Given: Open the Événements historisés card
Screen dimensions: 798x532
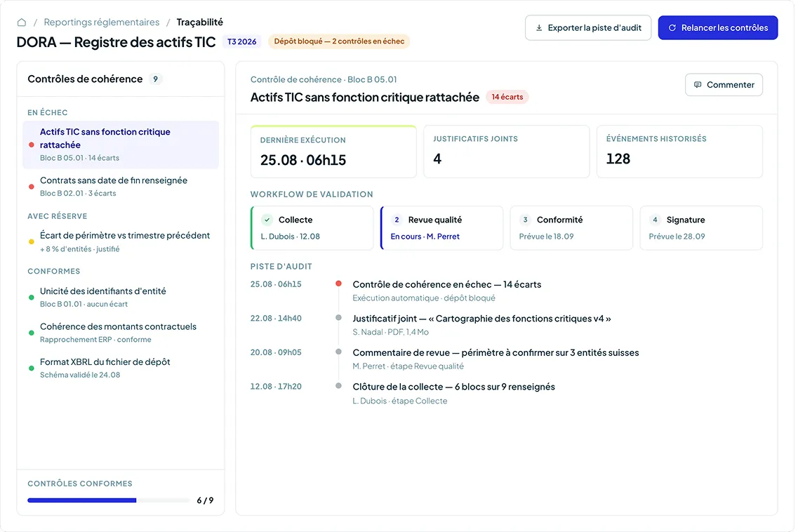Looking at the screenshot, I should coord(679,152).
